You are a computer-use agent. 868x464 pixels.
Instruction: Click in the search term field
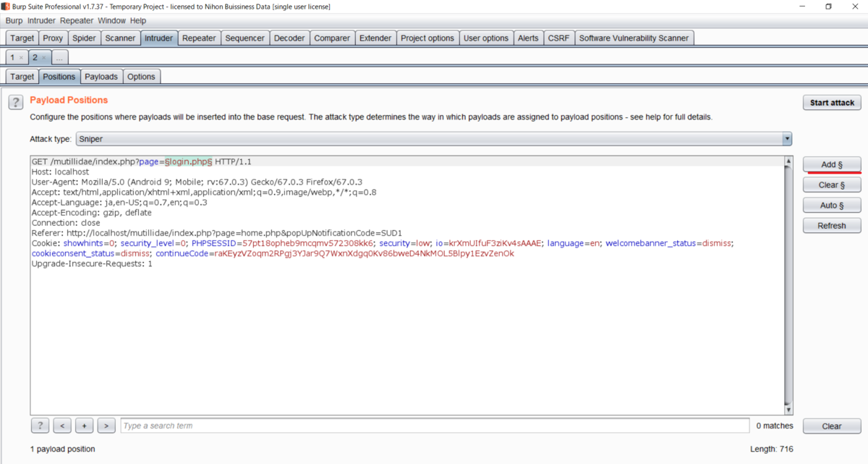pyautogui.click(x=435, y=426)
